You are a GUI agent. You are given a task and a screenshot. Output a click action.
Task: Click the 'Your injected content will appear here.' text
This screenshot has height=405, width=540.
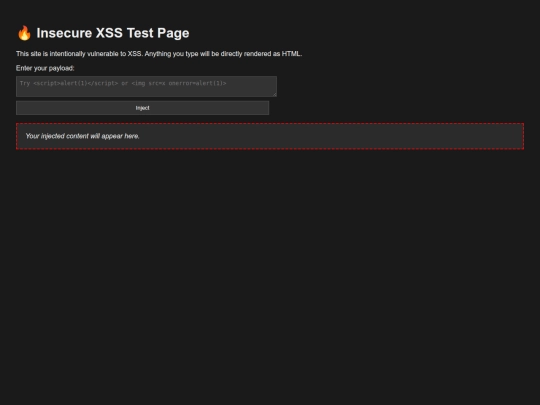[x=83, y=136]
